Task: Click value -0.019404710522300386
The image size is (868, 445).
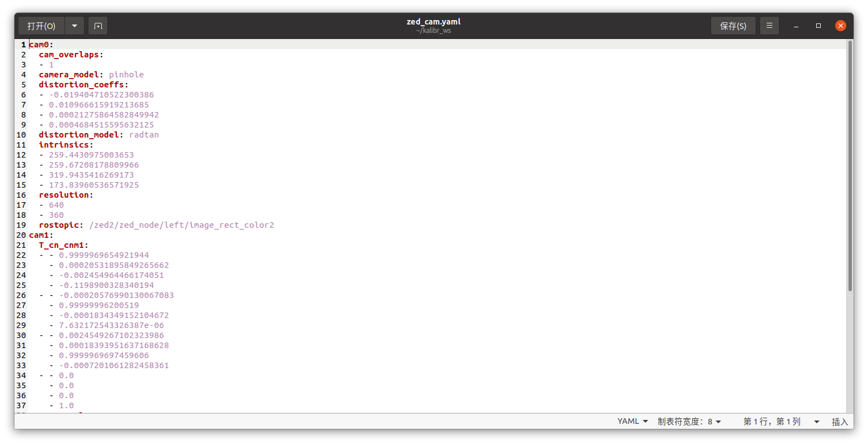Action: coord(101,95)
